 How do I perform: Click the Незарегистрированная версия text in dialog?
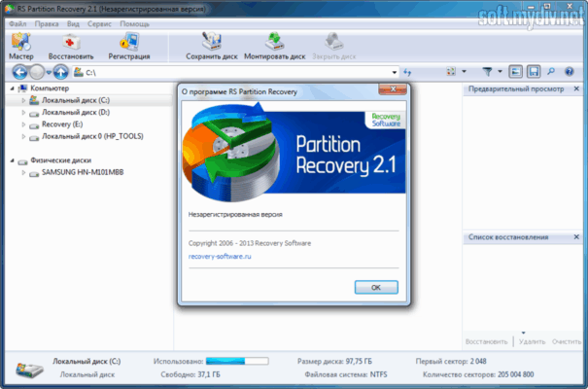235,215
